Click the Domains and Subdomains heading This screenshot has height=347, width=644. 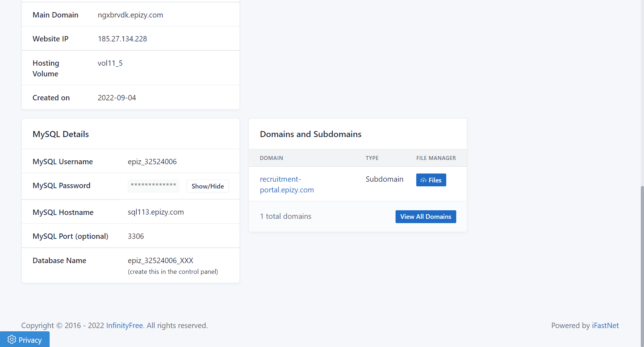[x=311, y=134]
